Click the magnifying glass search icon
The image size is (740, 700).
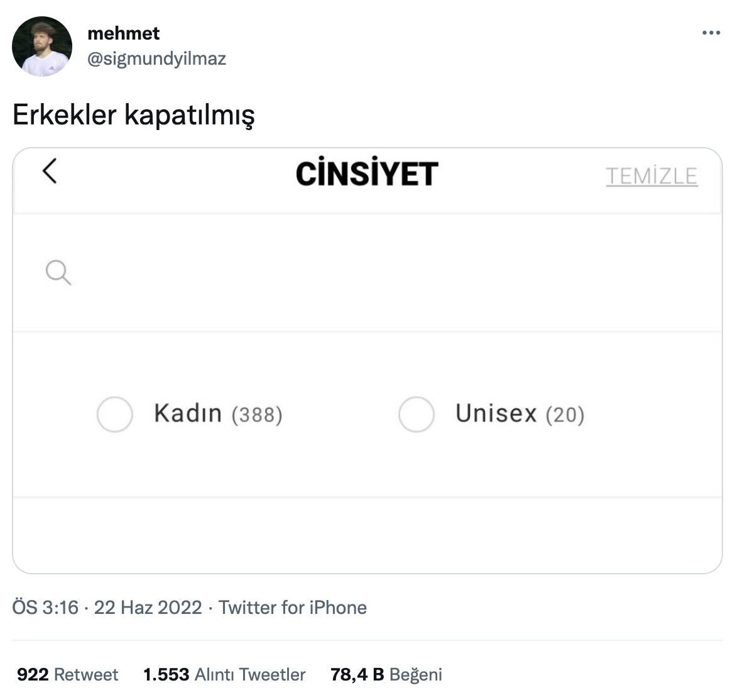(x=58, y=272)
